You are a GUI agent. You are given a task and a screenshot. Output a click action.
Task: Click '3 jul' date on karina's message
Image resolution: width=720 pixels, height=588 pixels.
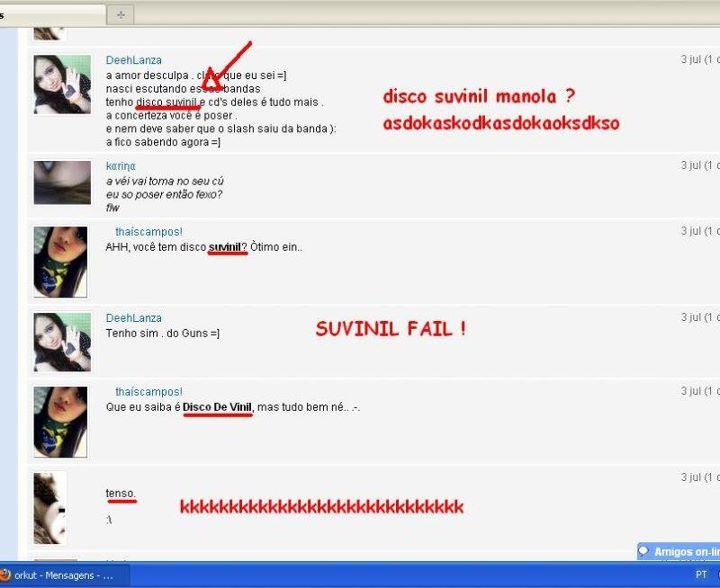click(700, 166)
